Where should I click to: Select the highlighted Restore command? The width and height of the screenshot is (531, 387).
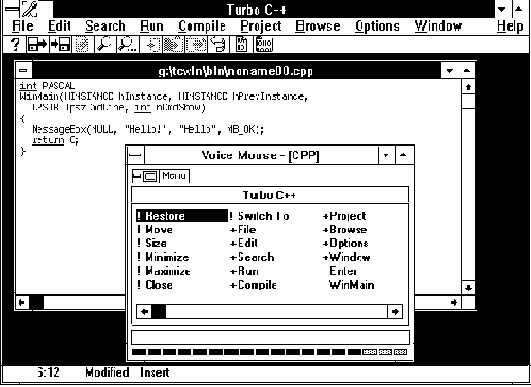182,216
